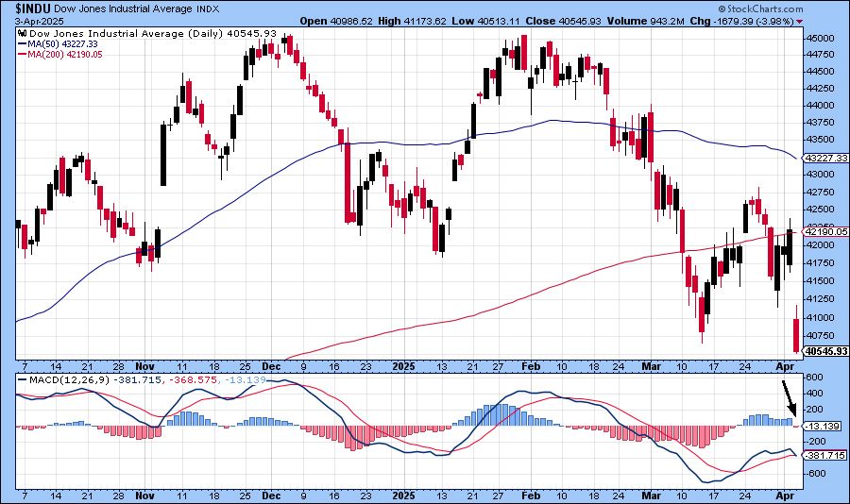Click the -200 label on MACD axis
The width and height of the screenshot is (850, 504).
(814, 441)
